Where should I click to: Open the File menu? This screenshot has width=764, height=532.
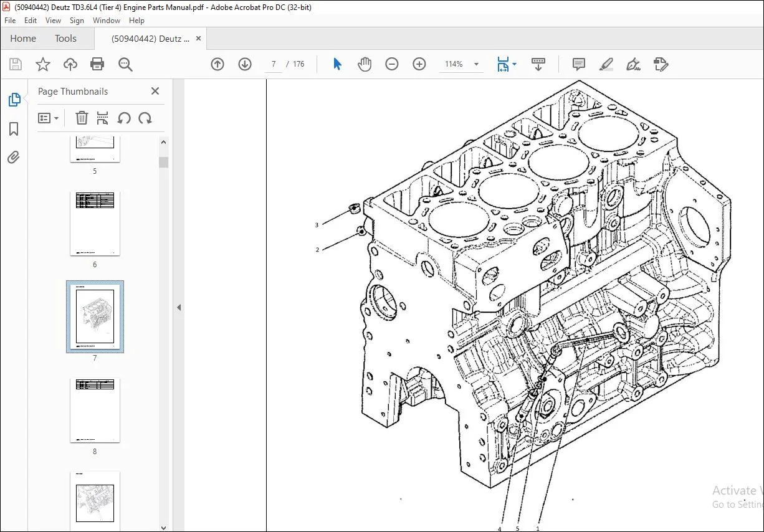click(10, 21)
